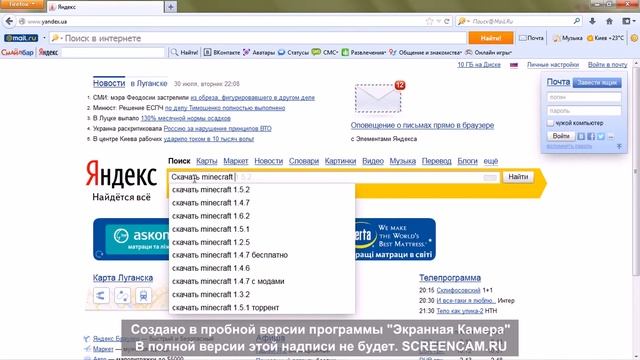Click the transport train icon under Карта Луганска

tap(143, 296)
